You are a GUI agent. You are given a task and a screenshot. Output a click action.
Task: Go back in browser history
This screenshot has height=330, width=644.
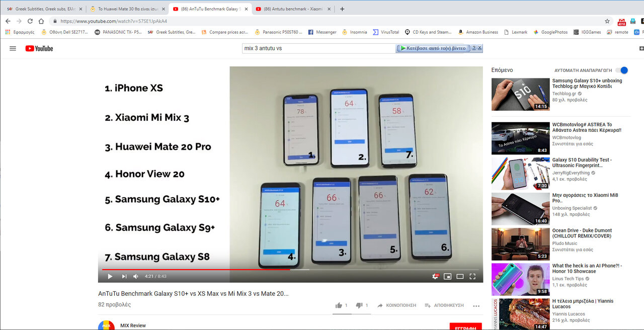pyautogui.click(x=8, y=21)
